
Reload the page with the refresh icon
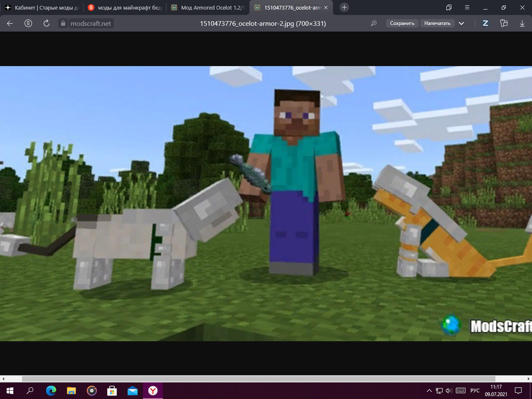(x=47, y=23)
